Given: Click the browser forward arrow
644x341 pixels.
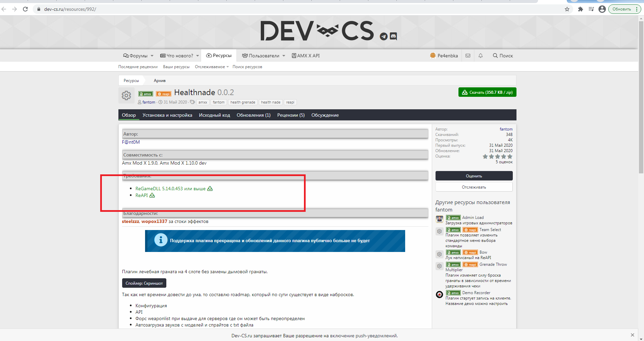Looking at the screenshot, I should (15, 9).
